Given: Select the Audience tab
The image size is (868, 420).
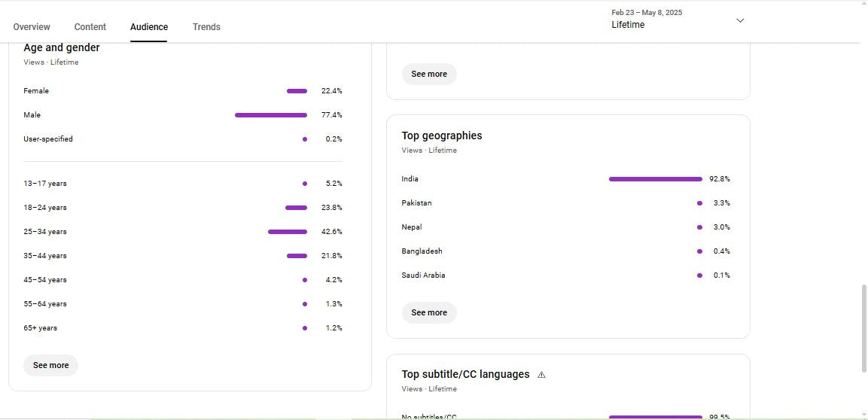Looking at the screenshot, I should [x=149, y=27].
